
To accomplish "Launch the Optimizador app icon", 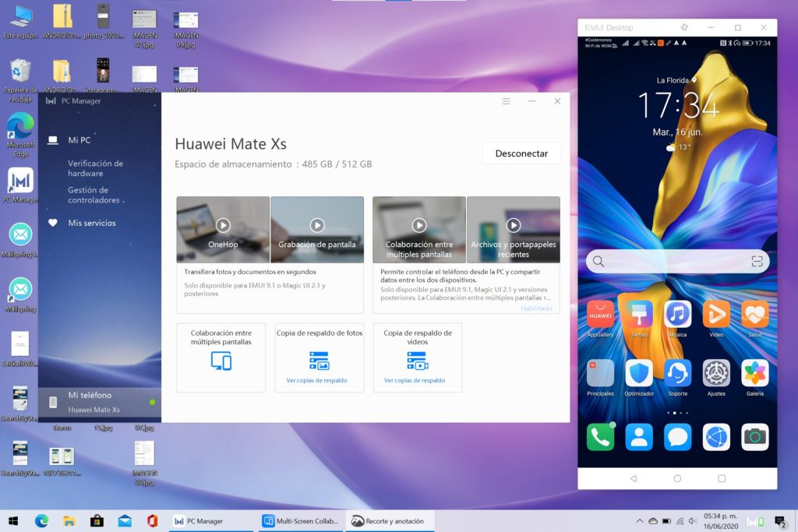I will click(639, 373).
